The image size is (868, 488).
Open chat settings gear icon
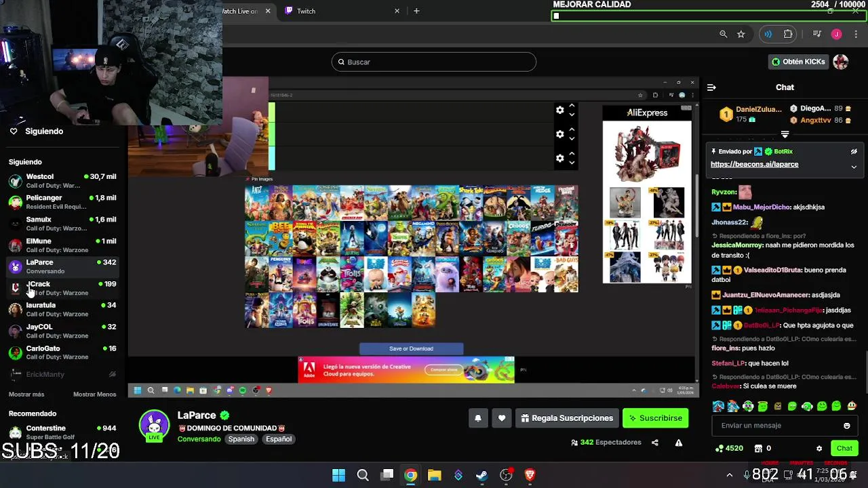(x=819, y=449)
